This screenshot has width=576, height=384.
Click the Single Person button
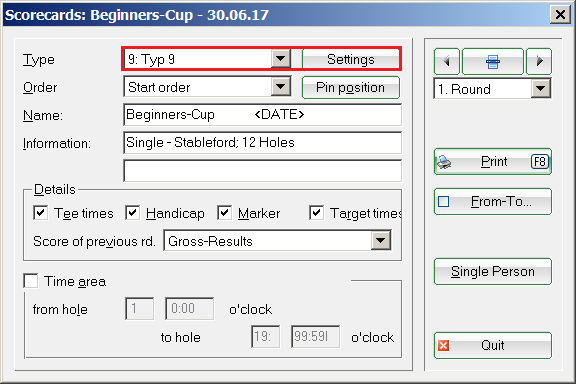(493, 272)
